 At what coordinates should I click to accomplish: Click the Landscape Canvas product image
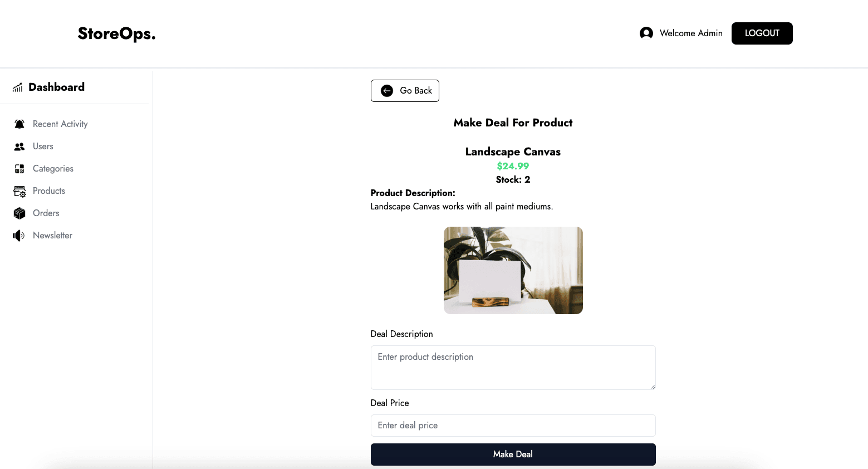(x=513, y=270)
